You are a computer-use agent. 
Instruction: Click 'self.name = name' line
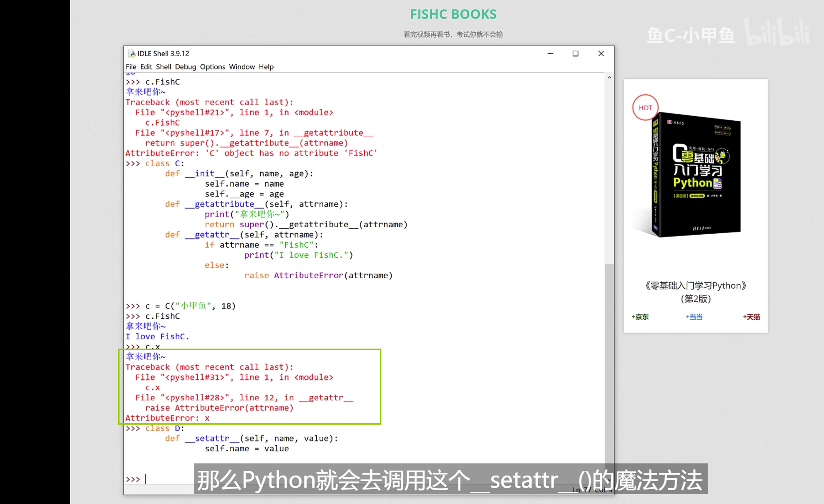[244, 184]
